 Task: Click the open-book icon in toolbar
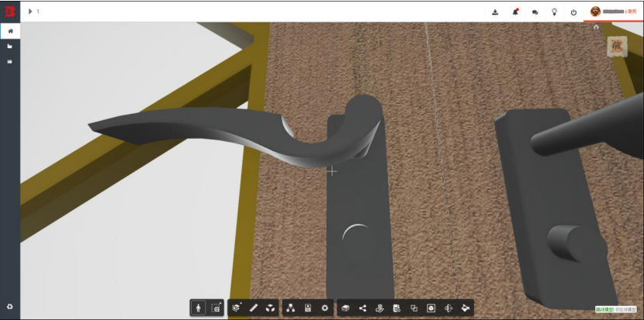pos(345,308)
